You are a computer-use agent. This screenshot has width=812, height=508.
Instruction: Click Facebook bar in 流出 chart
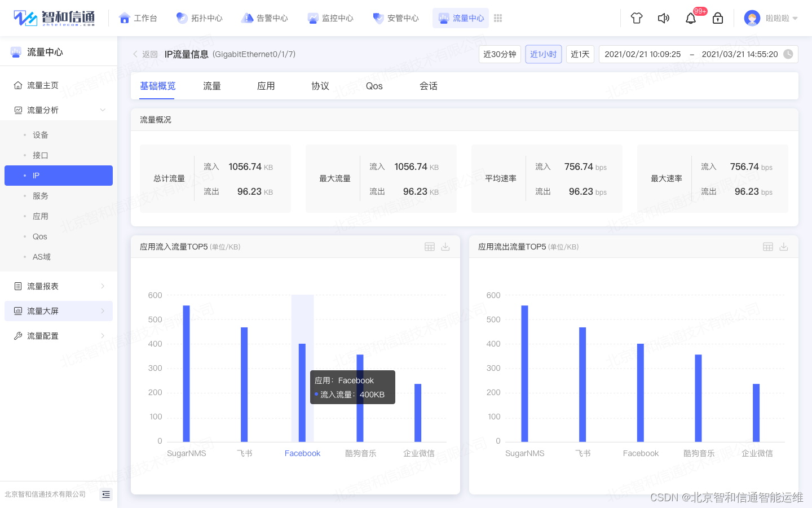[641, 393]
